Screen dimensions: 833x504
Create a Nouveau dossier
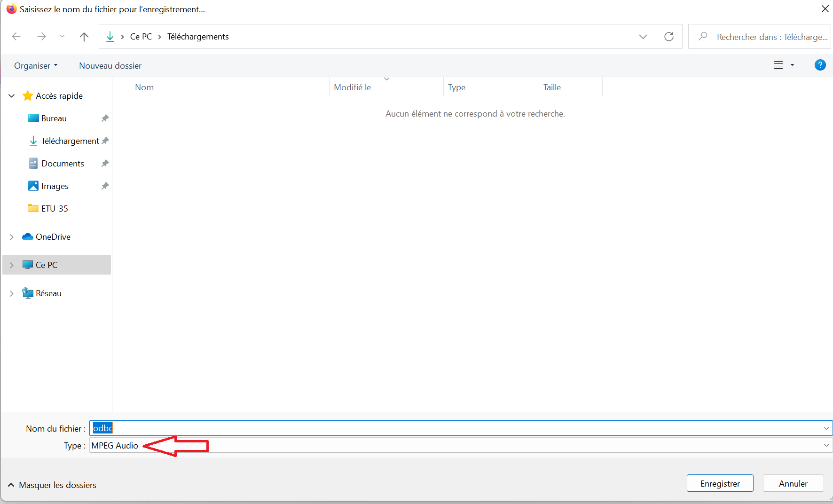pos(110,66)
